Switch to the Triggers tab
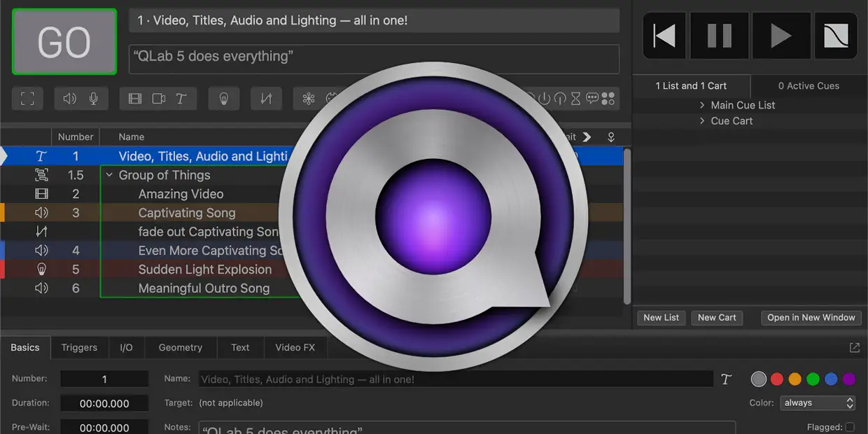This screenshot has height=434, width=868. [x=79, y=347]
